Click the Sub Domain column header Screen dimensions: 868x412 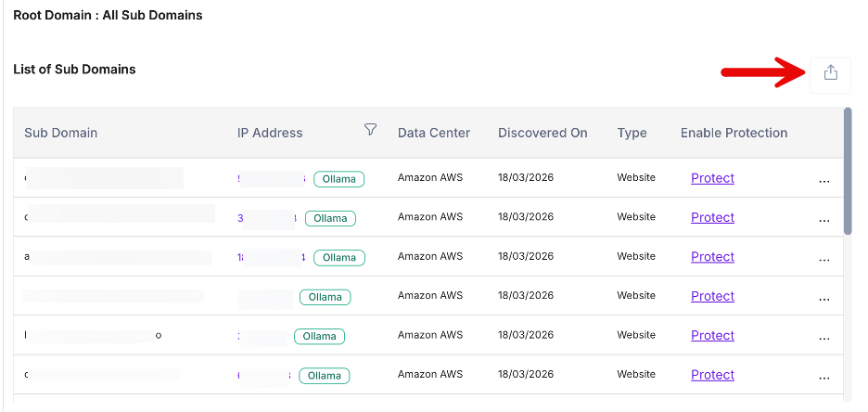(61, 133)
